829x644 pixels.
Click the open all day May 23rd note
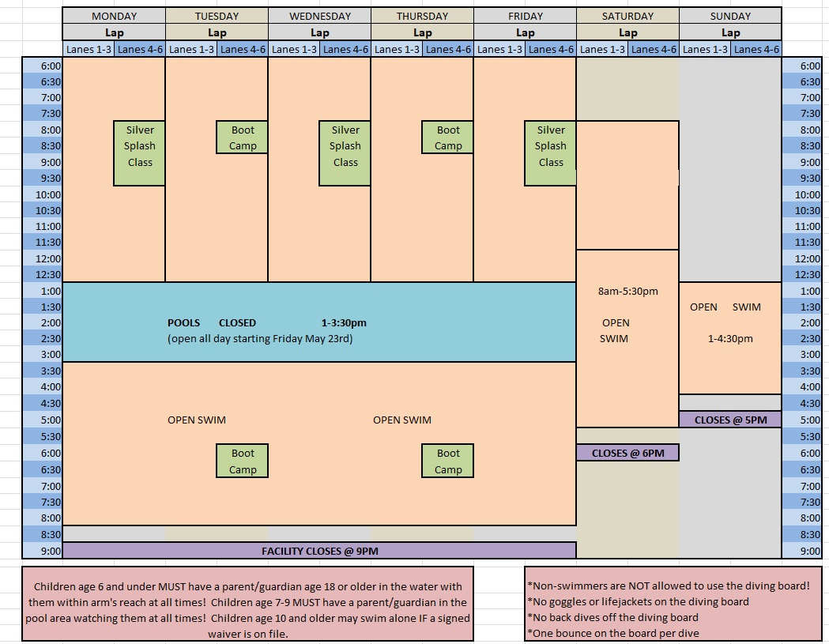click(x=260, y=338)
